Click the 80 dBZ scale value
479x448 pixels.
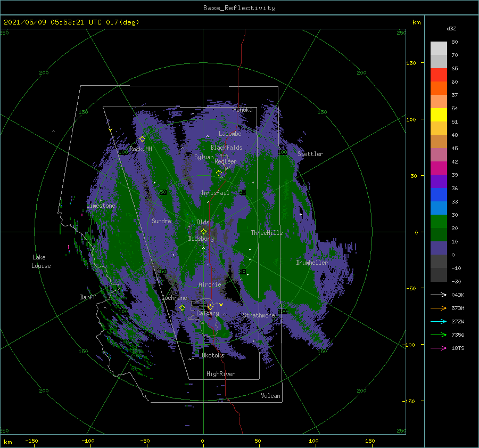pyautogui.click(x=455, y=42)
